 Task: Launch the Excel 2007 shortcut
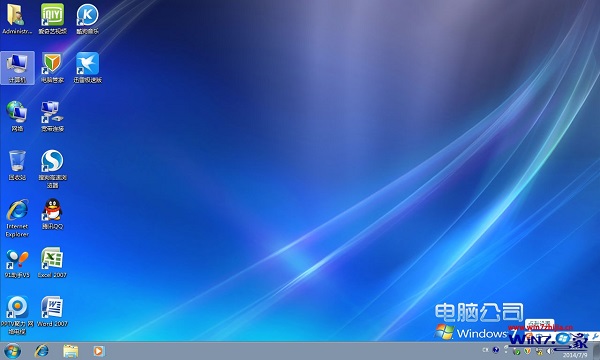point(52,263)
